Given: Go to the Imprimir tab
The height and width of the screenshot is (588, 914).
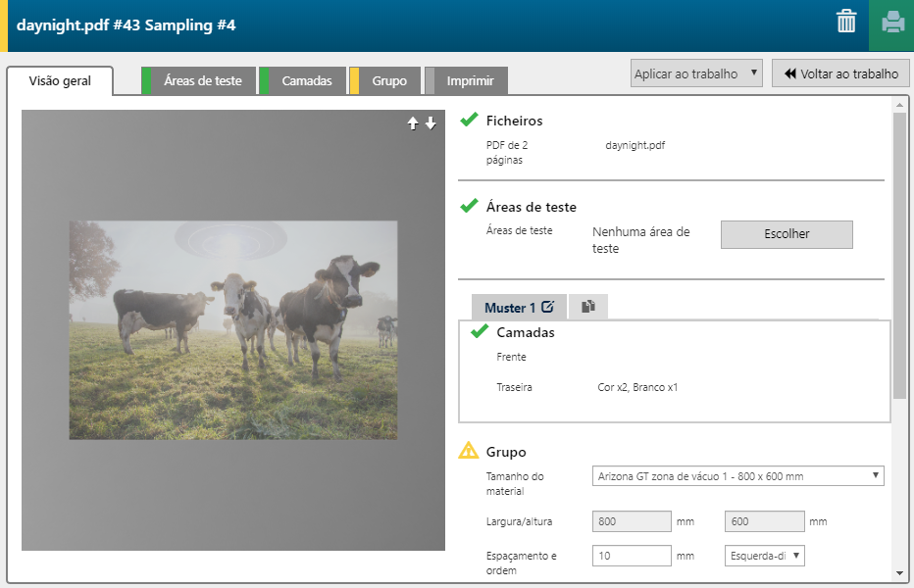Looking at the screenshot, I should (470, 80).
